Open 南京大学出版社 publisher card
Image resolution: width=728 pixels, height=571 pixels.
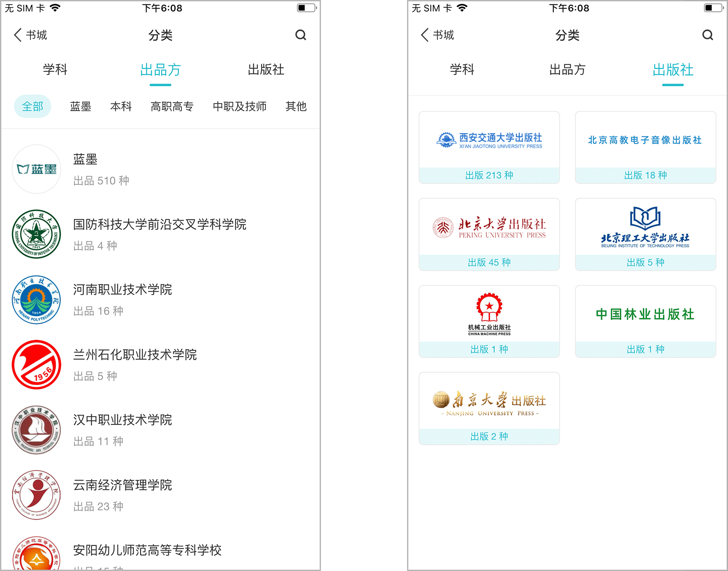pyautogui.click(x=489, y=408)
